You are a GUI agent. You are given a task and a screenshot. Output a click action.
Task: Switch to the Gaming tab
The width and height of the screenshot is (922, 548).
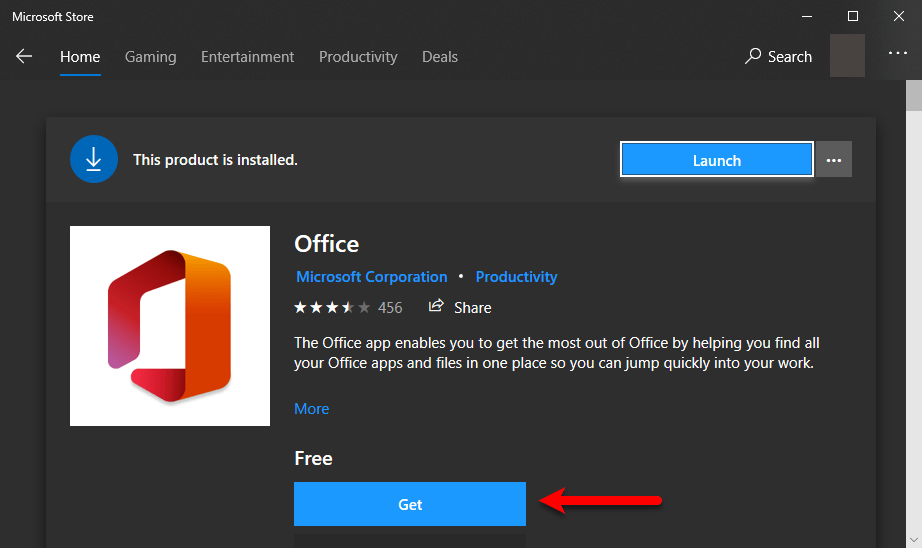[151, 57]
